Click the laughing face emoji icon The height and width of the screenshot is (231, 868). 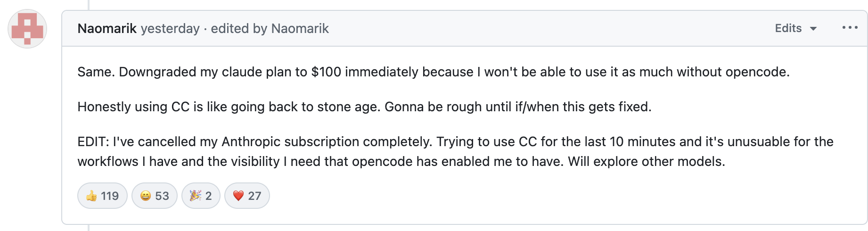[146, 196]
